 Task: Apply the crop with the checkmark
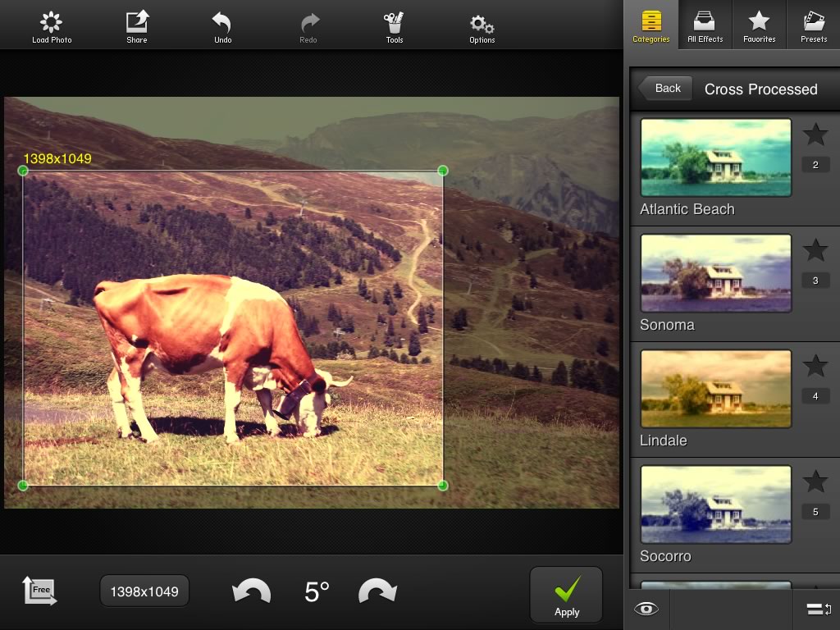click(x=566, y=595)
